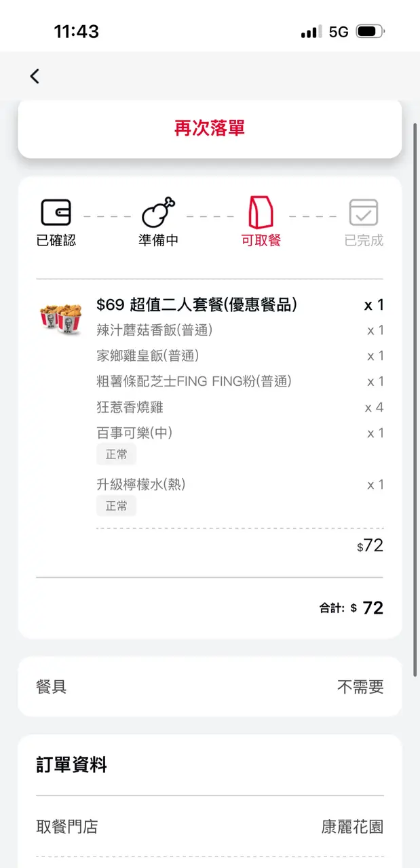Tap the 可取餐 status label
Screen dimensions: 420x868
coord(261,241)
